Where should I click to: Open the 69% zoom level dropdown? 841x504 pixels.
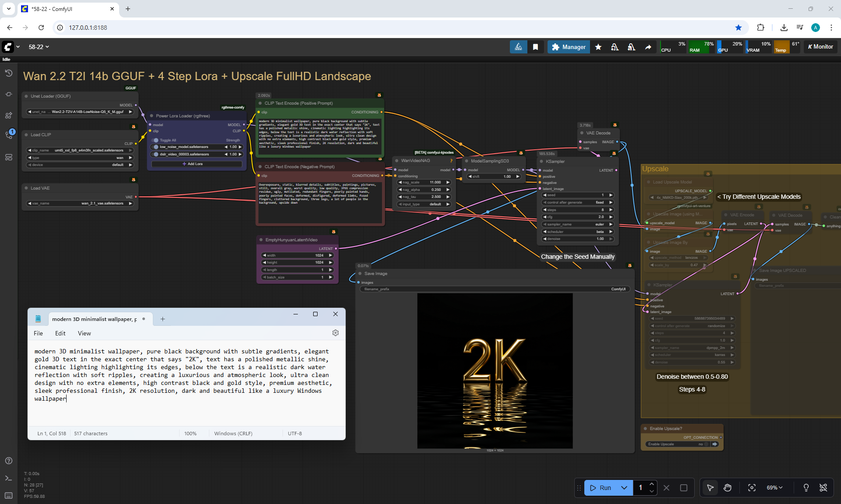click(774, 488)
